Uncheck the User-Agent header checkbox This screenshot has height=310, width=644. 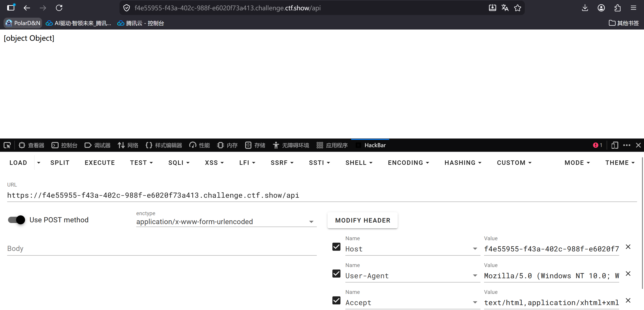tap(336, 274)
